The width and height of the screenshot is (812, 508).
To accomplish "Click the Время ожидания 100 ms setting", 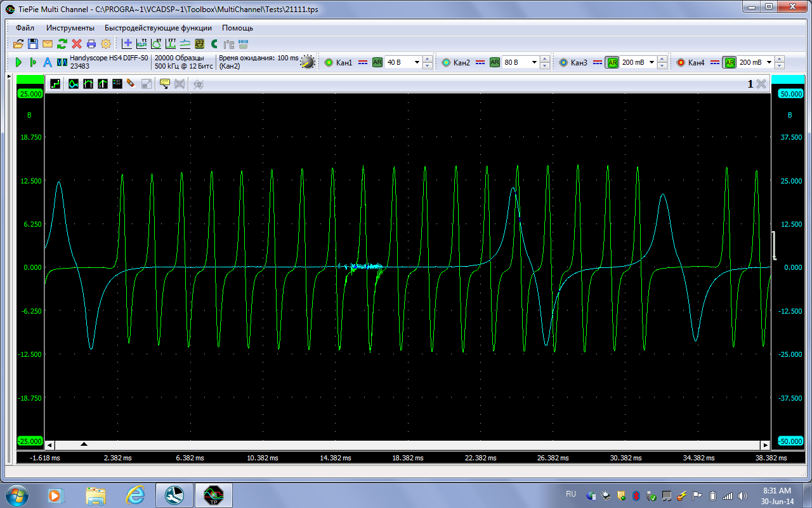I will 258,58.
